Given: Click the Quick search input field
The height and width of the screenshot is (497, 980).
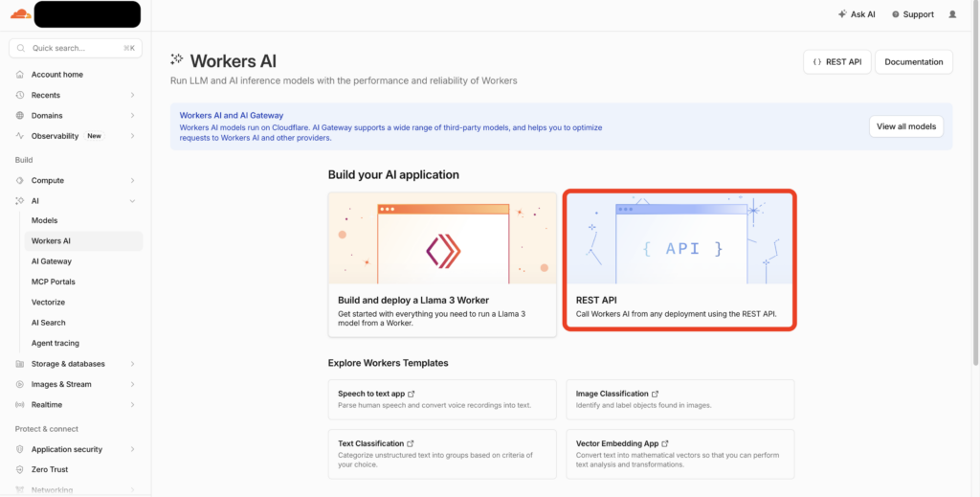Looking at the screenshot, I should (x=76, y=48).
